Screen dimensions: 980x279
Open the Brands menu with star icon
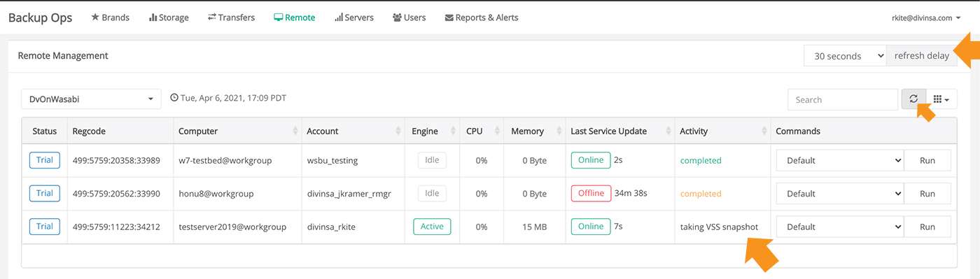(110, 17)
